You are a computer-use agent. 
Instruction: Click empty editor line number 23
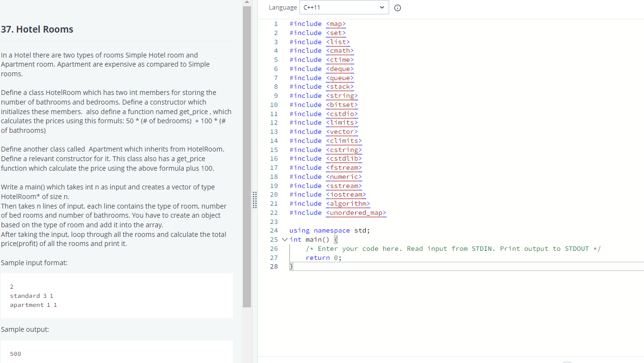tap(274, 222)
